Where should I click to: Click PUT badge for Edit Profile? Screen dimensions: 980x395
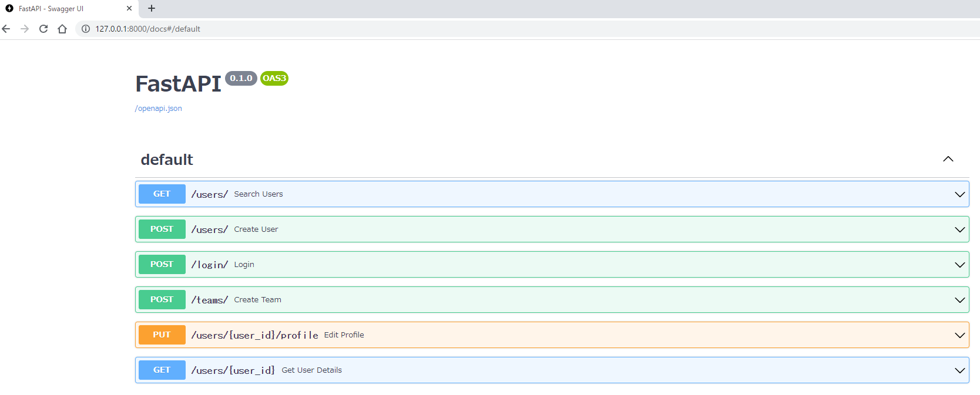tap(162, 335)
